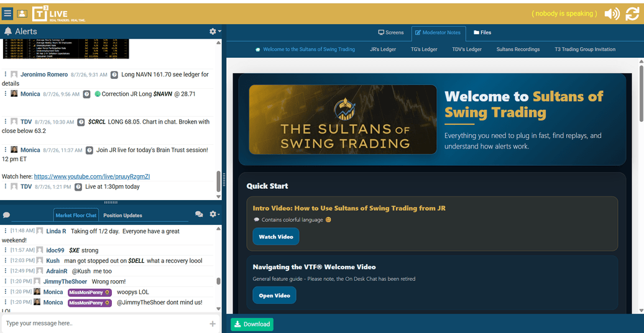Open T3 Trading Group Invitation page
This screenshot has height=333, width=644.
[x=585, y=49]
